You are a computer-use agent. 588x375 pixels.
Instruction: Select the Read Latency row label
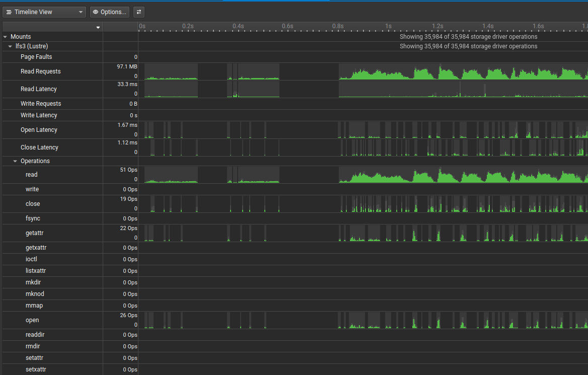[39, 89]
